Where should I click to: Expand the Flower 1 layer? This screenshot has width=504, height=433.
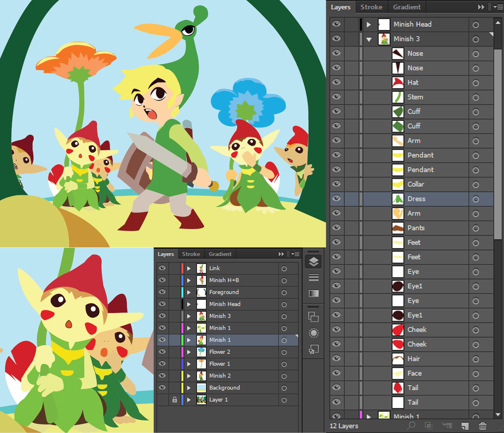coord(189,364)
